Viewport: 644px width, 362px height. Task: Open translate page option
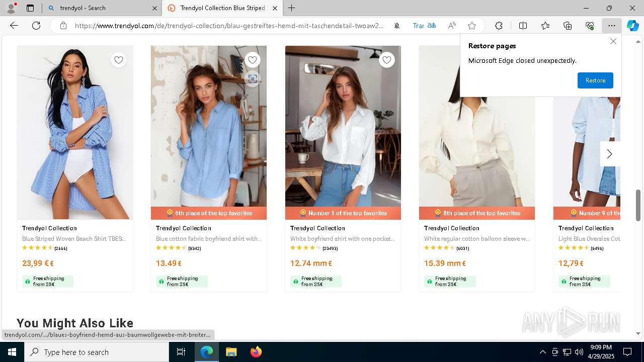point(425,26)
